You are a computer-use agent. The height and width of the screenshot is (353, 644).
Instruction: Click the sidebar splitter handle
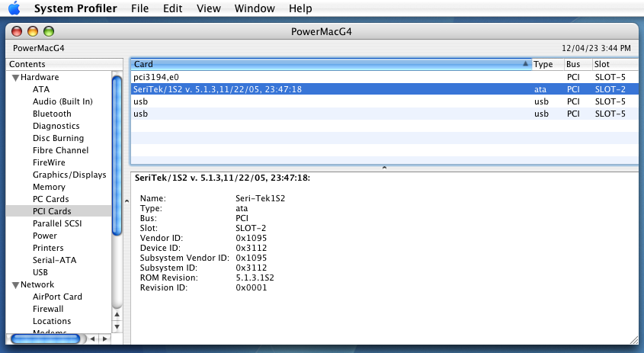tap(127, 201)
